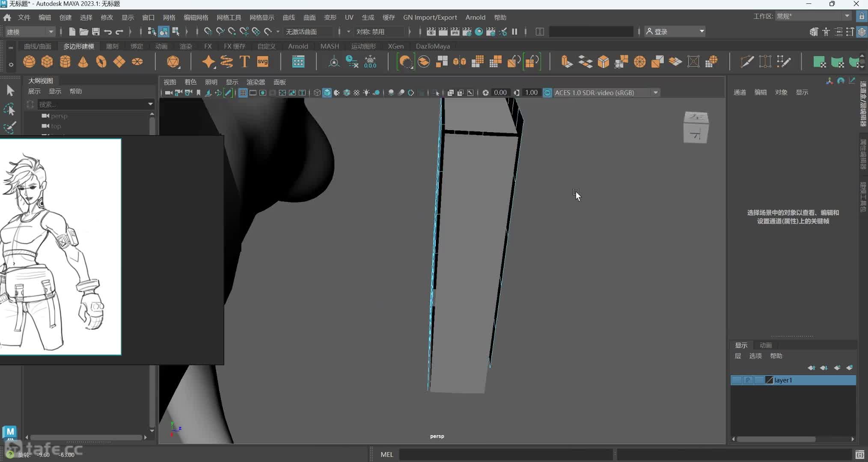Create a polygon sphere from the shelf
Viewport: 868px width, 462px height.
pyautogui.click(x=29, y=62)
